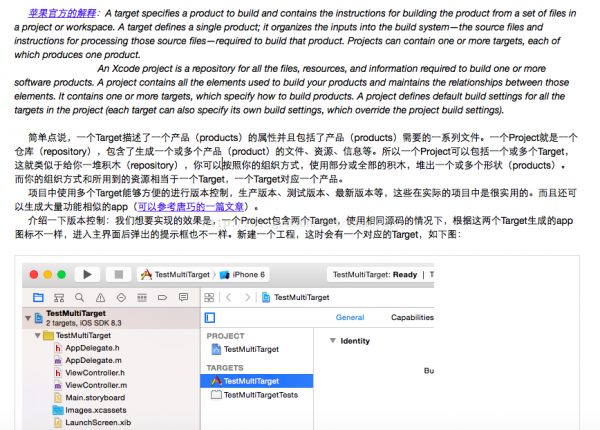This screenshot has width=600, height=430.
Task: Click the Run play button in Xcode
Action: pyautogui.click(x=87, y=274)
